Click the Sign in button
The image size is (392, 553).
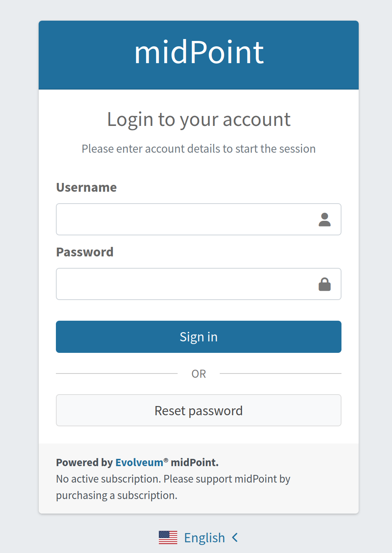pyautogui.click(x=198, y=336)
